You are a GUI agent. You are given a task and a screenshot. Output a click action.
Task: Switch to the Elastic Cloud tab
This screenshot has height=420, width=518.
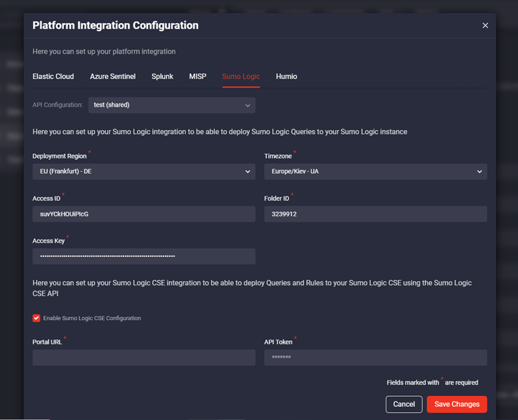[53, 76]
